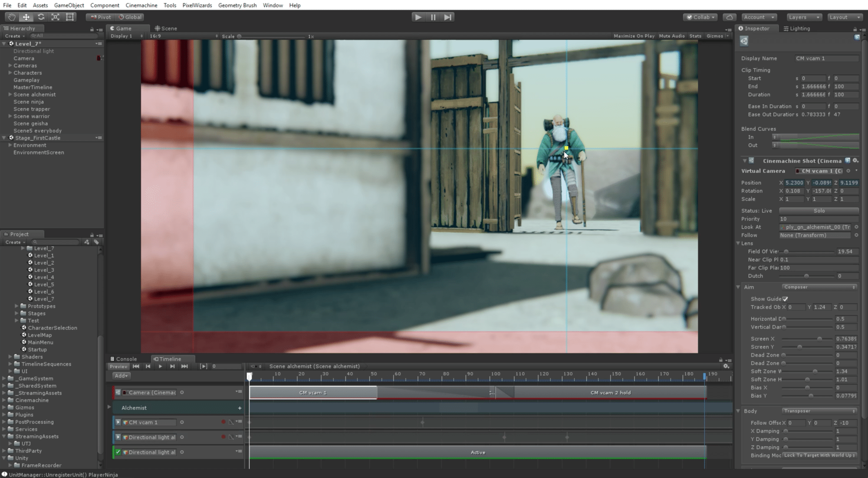
Task: Click the main Pause button
Action: click(433, 17)
